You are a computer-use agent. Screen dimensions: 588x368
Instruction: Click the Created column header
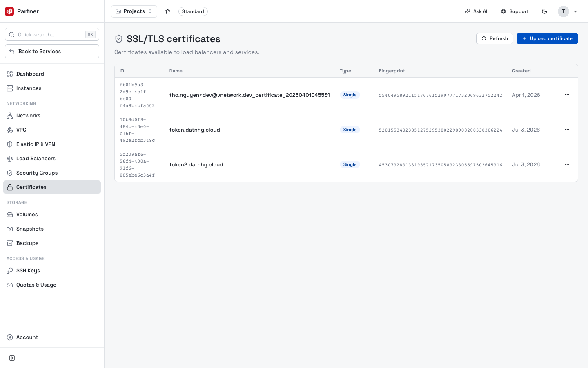tap(521, 71)
